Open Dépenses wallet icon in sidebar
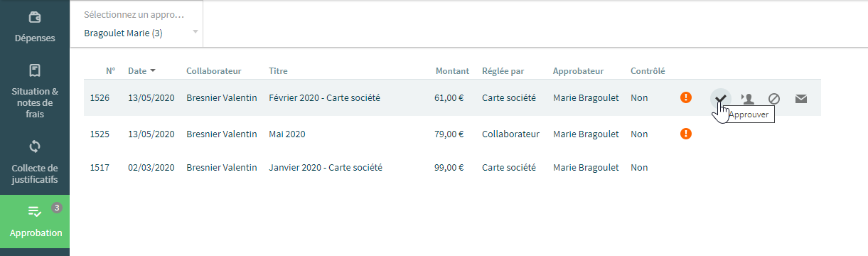 point(35,18)
